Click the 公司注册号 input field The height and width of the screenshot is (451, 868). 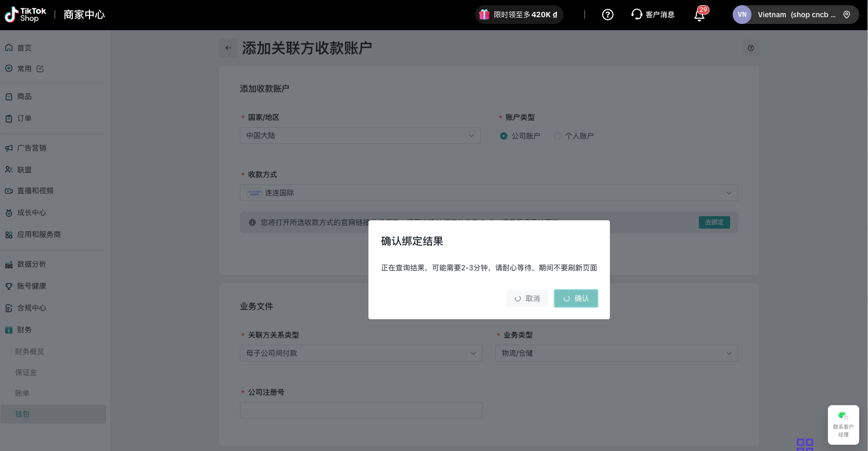[361, 410]
